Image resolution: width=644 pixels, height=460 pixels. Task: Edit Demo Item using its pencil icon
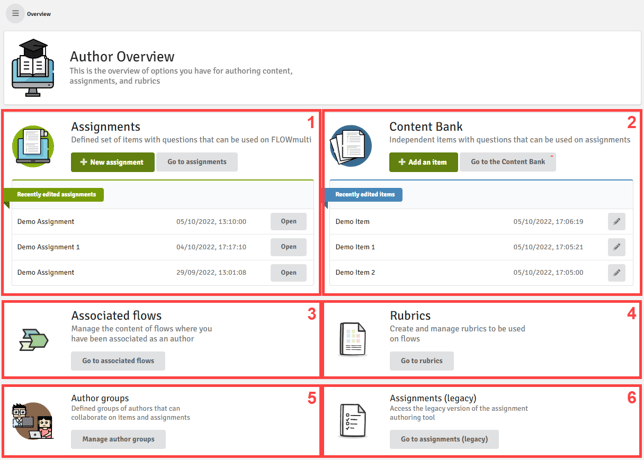616,222
